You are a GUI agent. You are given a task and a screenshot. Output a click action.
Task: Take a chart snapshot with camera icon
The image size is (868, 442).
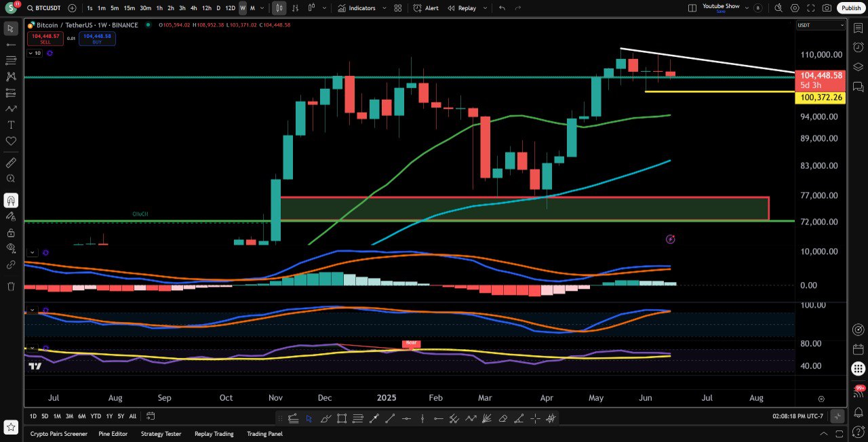point(827,8)
